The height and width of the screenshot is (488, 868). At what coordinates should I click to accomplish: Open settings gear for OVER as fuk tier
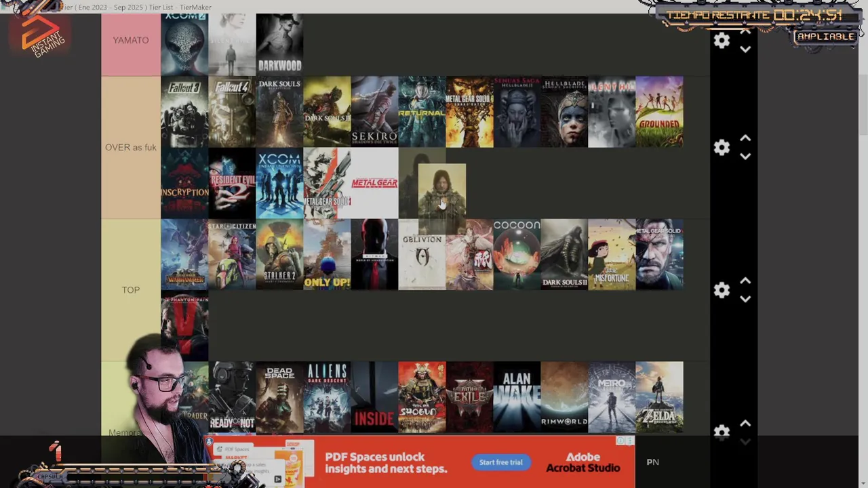(722, 147)
